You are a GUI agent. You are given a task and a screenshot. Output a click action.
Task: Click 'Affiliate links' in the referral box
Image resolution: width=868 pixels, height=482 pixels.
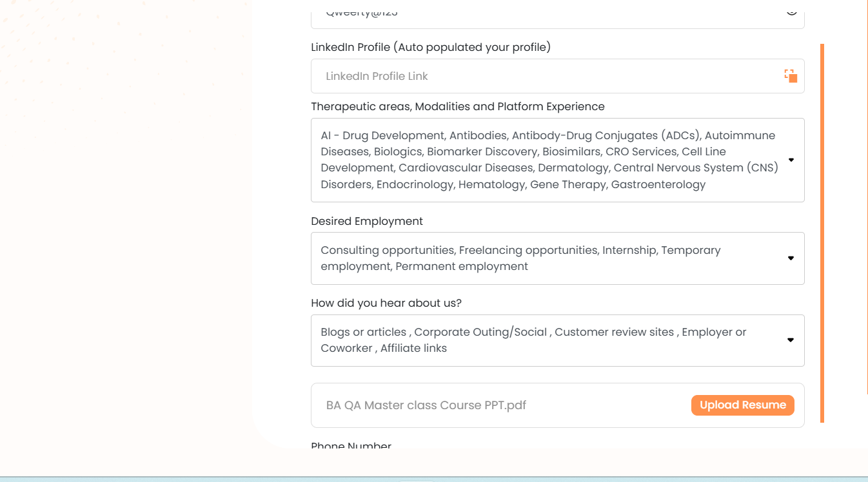[x=413, y=349]
